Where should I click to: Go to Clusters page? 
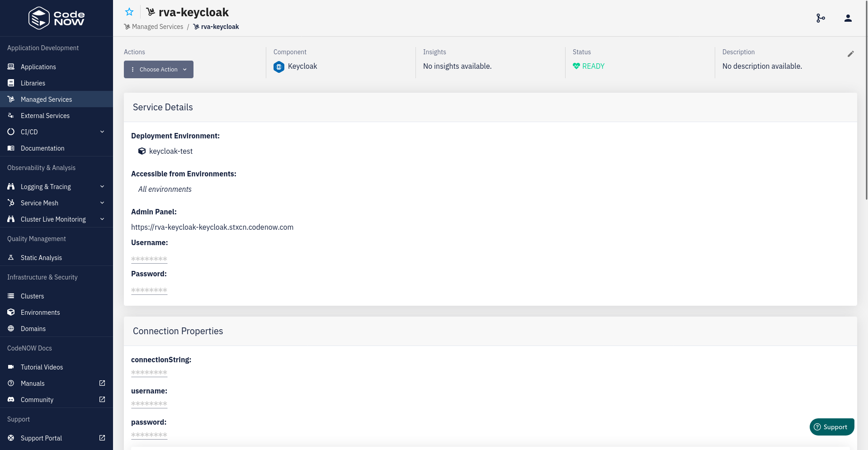pos(57,296)
